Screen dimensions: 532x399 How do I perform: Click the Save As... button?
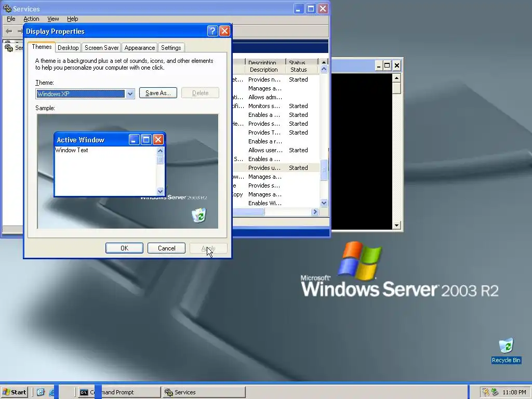coord(158,93)
